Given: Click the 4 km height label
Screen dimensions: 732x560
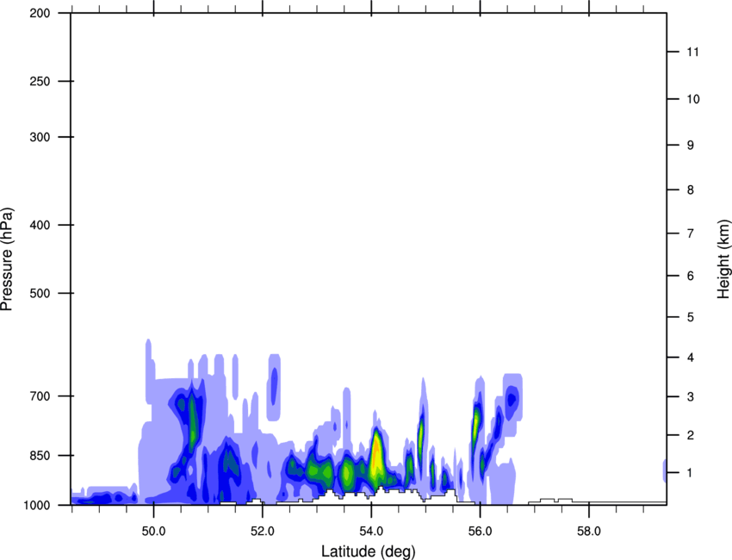Looking at the screenshot, I should coord(691,358).
